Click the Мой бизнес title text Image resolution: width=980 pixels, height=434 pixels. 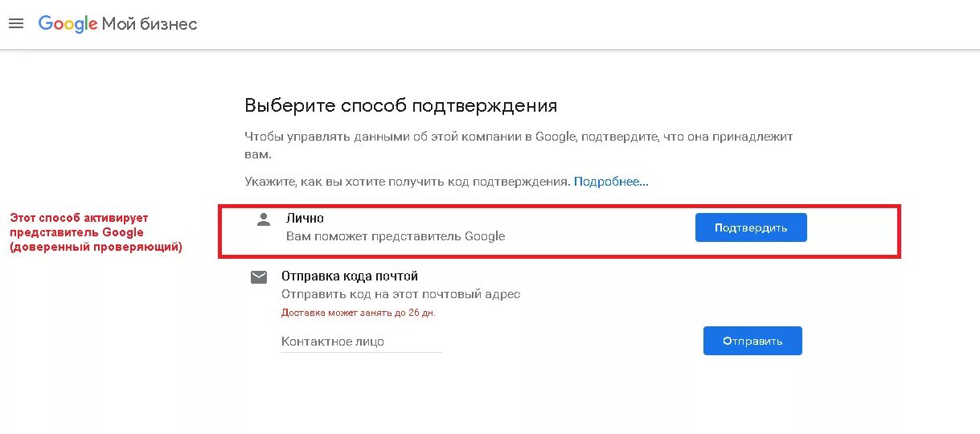[x=150, y=24]
